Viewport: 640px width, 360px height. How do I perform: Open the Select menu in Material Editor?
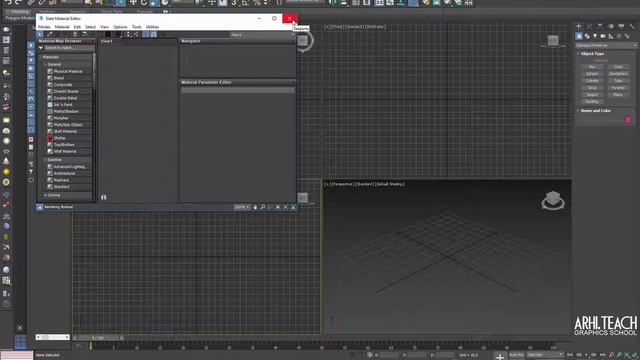[90, 27]
